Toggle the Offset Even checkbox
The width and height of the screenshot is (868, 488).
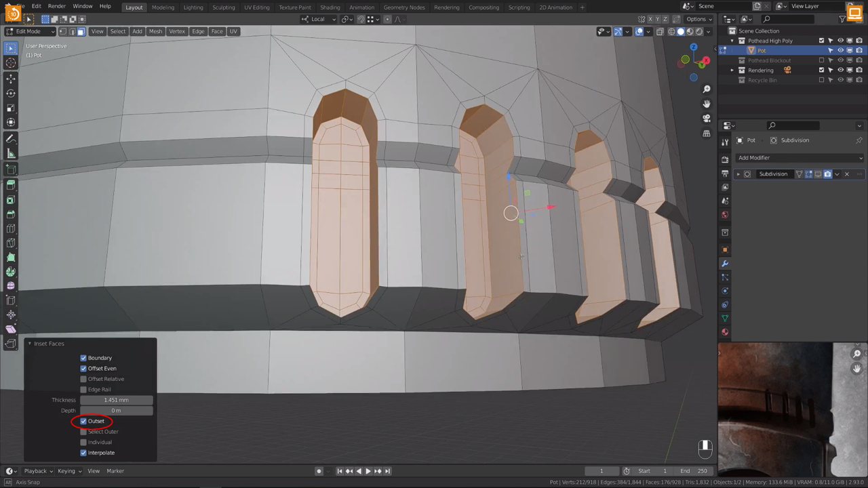coord(83,368)
